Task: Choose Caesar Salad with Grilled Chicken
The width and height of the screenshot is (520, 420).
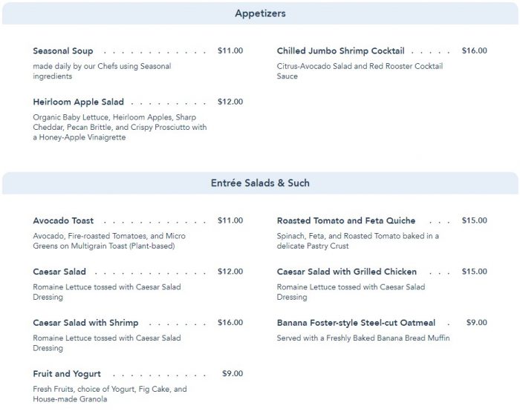Action: (346, 272)
